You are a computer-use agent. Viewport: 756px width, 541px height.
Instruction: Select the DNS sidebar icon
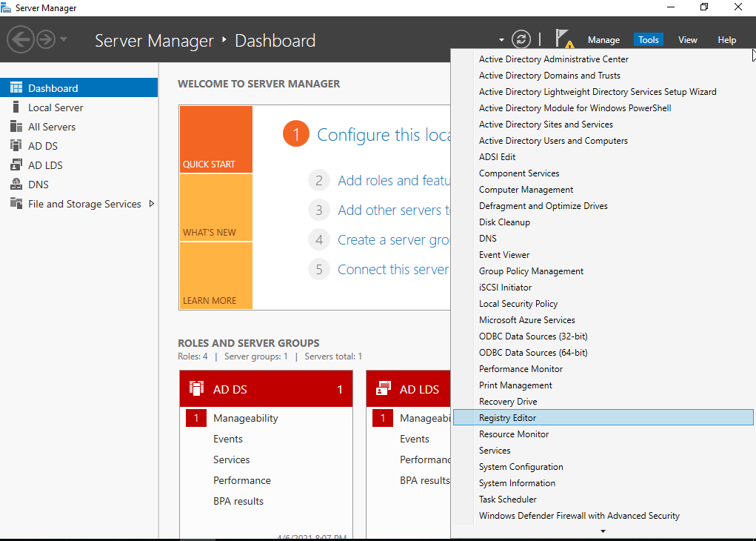coord(16,185)
